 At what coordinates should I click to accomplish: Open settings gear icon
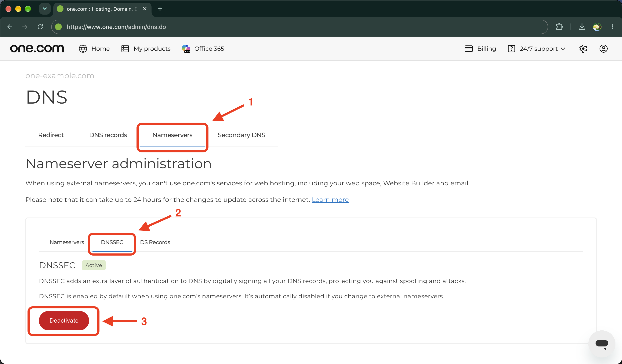583,49
